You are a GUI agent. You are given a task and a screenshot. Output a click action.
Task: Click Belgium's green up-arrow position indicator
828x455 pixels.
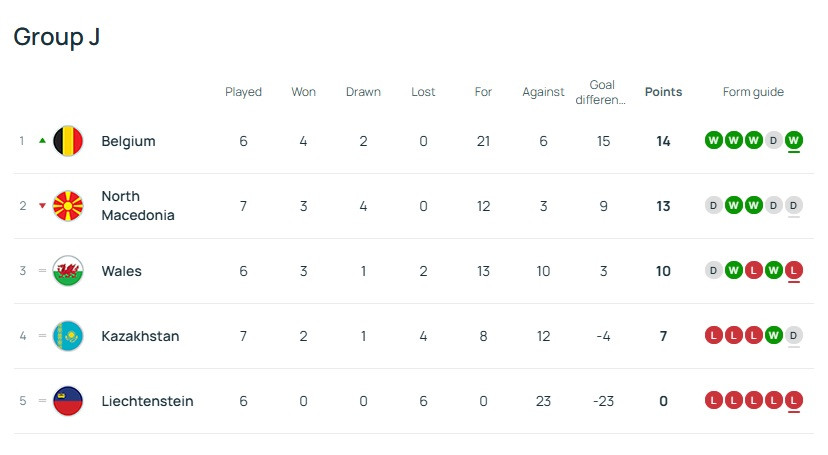pos(42,141)
